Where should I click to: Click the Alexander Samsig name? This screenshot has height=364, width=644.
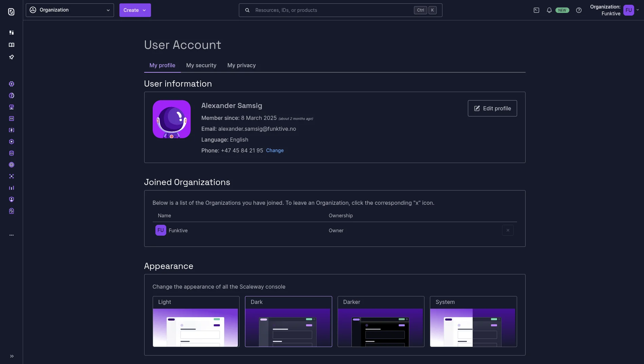point(232,106)
